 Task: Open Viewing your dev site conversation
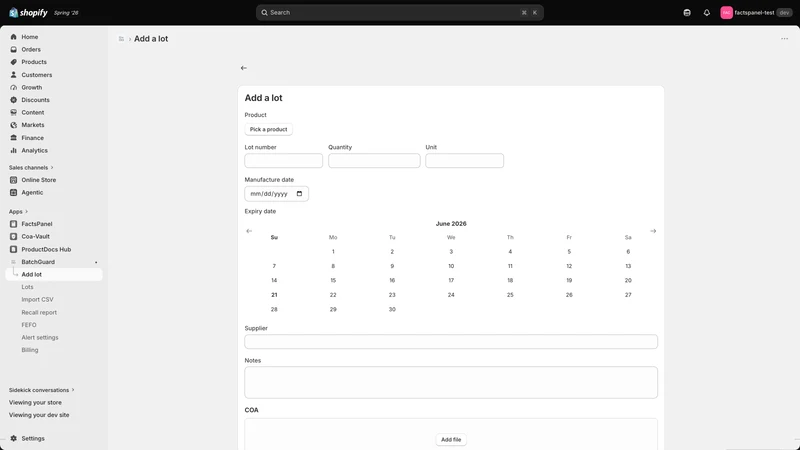click(x=39, y=415)
